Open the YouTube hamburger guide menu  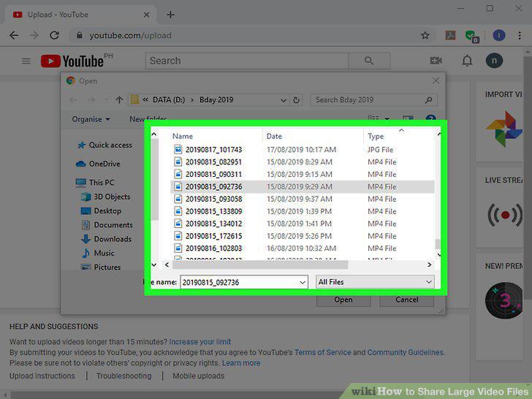(x=26, y=61)
